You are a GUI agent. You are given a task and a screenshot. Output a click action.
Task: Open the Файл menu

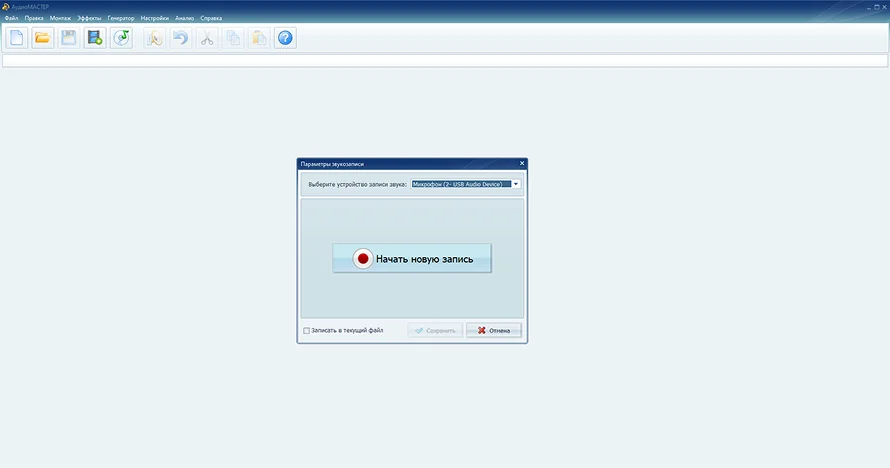tap(11, 18)
